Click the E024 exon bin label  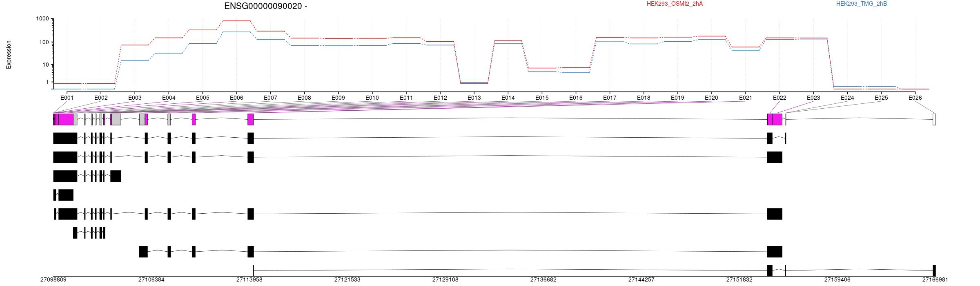point(847,98)
